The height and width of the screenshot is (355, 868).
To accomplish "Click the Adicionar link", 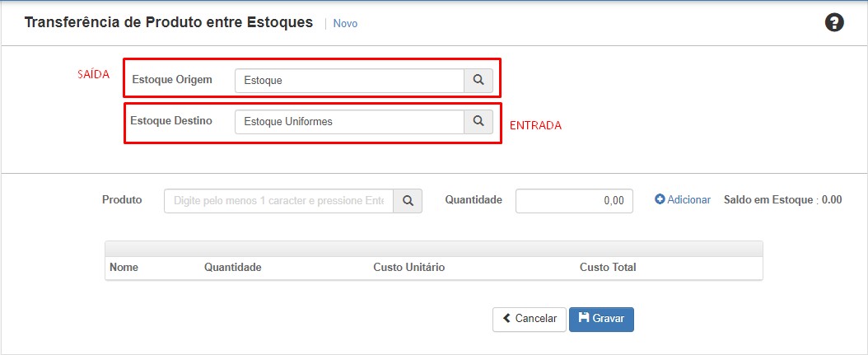I will (683, 200).
